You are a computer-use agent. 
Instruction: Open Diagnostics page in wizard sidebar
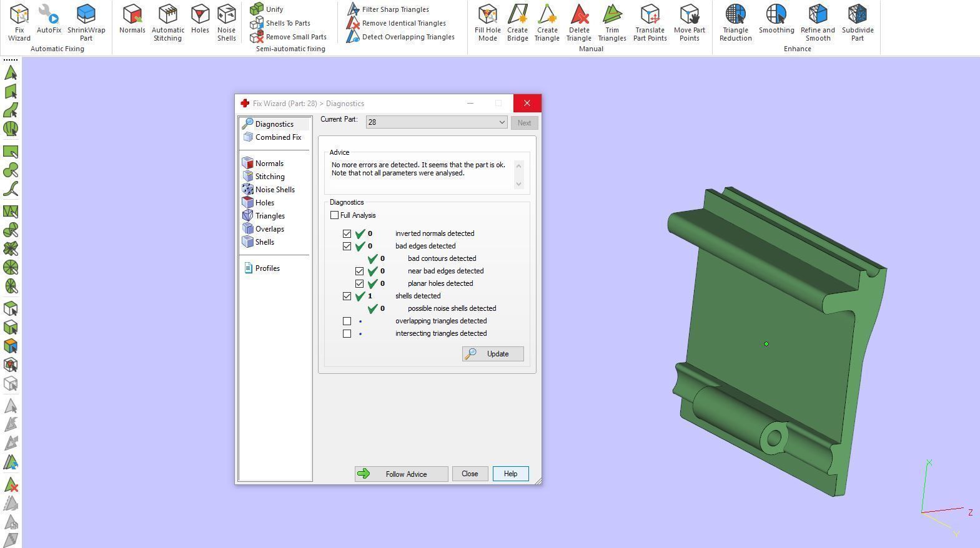274,124
